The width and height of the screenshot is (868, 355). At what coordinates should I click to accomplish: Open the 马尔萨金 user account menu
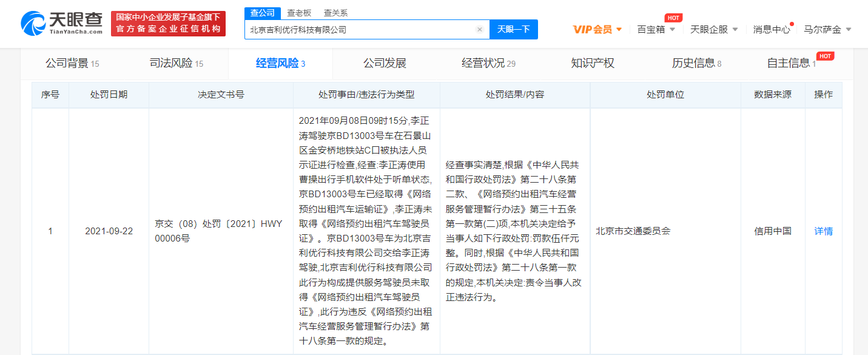click(x=827, y=29)
